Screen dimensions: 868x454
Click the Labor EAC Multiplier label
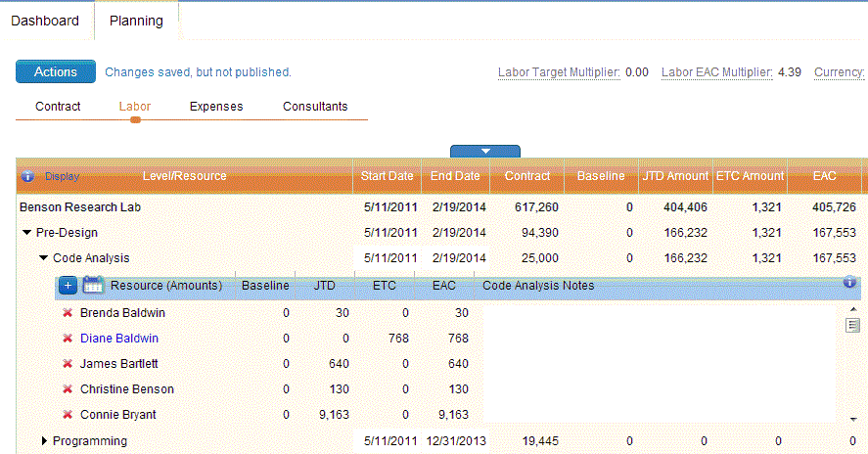click(x=716, y=72)
